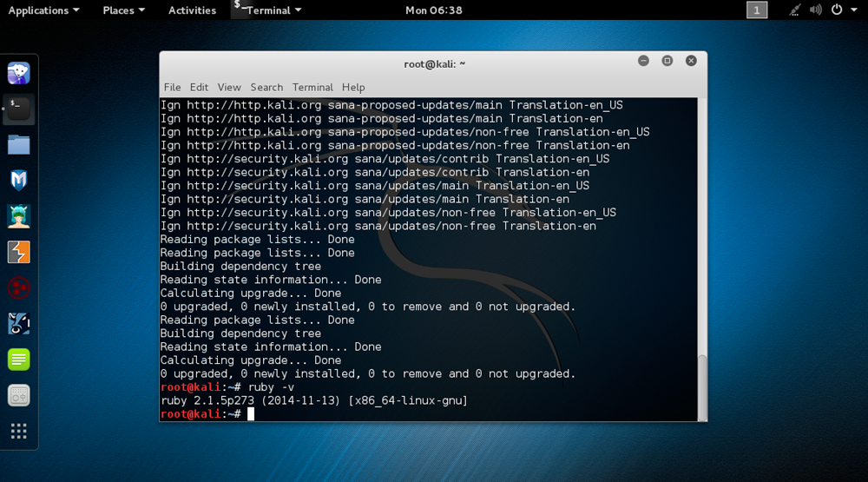868x482 pixels.
Task: Start Armitage from the dock
Action: 18,215
